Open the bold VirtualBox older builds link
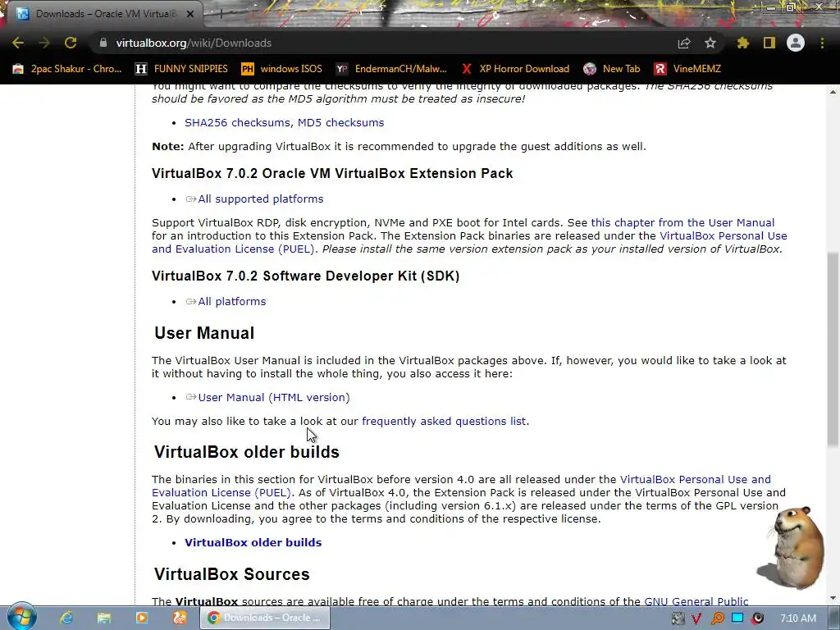 coord(253,542)
